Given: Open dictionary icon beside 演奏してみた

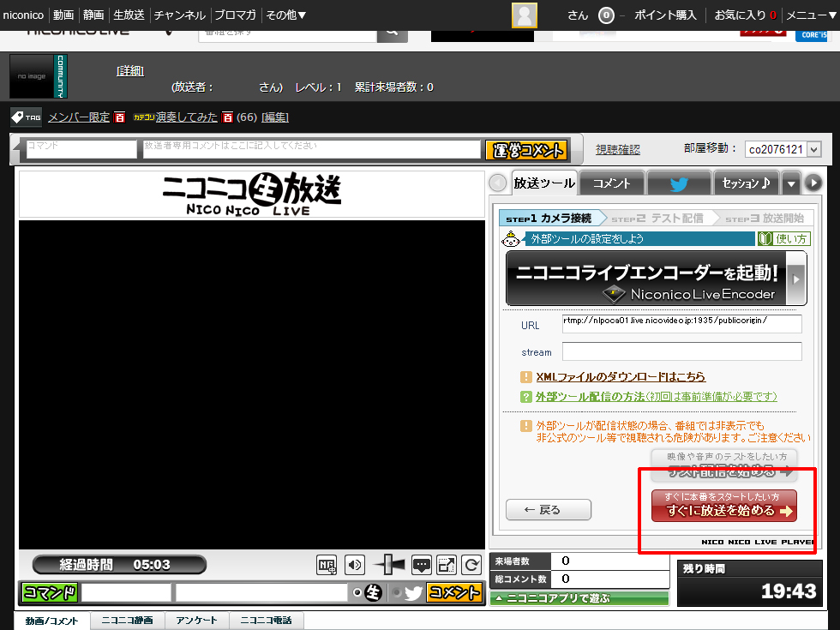Looking at the screenshot, I should 228,117.
